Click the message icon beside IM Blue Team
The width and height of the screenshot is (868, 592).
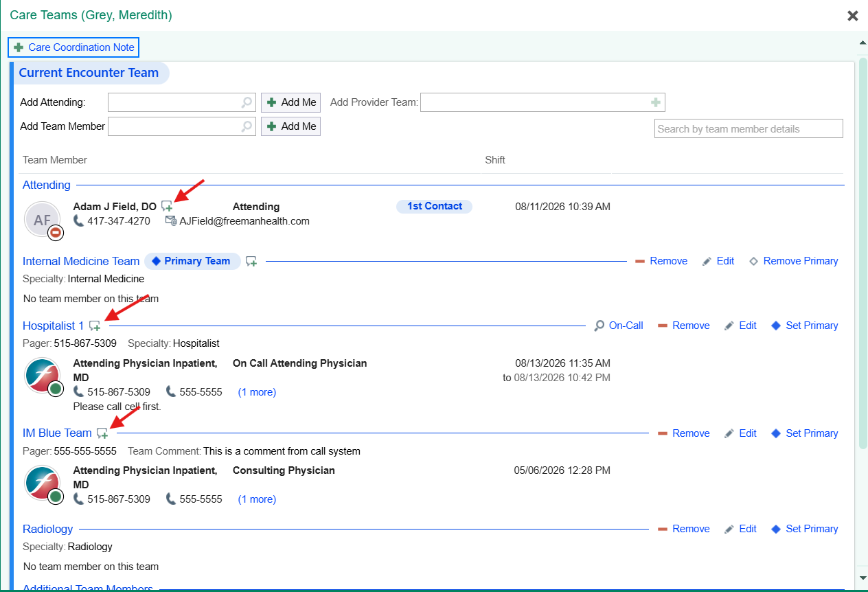[102, 433]
